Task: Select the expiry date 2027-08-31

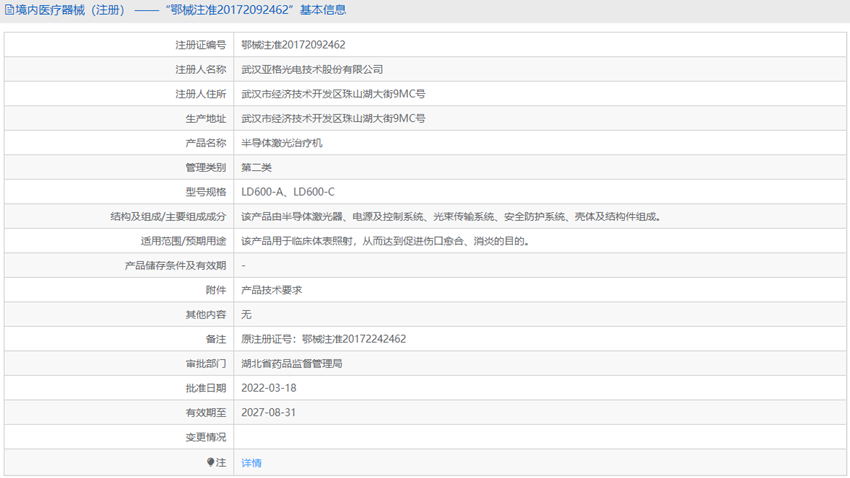Action: pyautogui.click(x=268, y=412)
